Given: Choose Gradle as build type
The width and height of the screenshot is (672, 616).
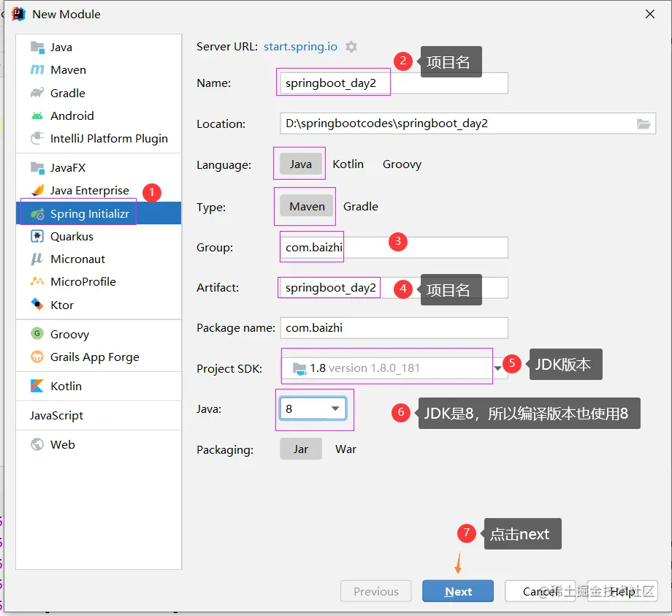Looking at the screenshot, I should point(361,207).
